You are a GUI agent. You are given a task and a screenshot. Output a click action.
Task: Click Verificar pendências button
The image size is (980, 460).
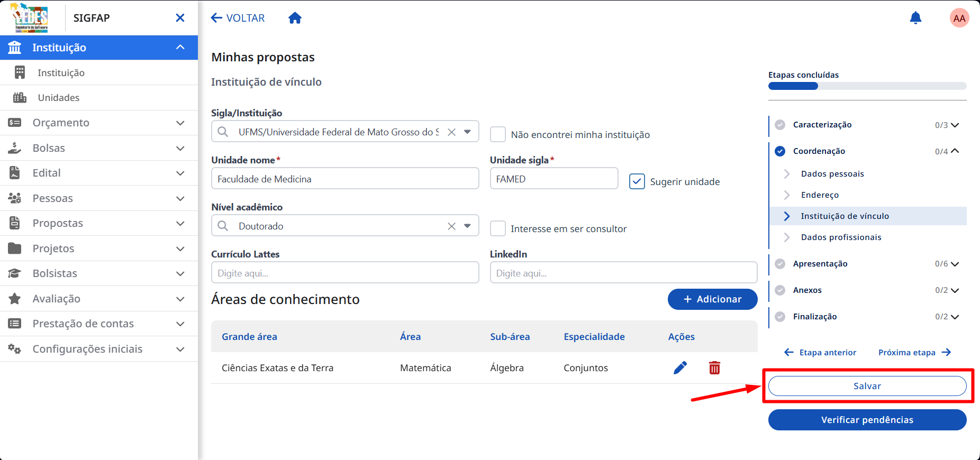pos(867,420)
